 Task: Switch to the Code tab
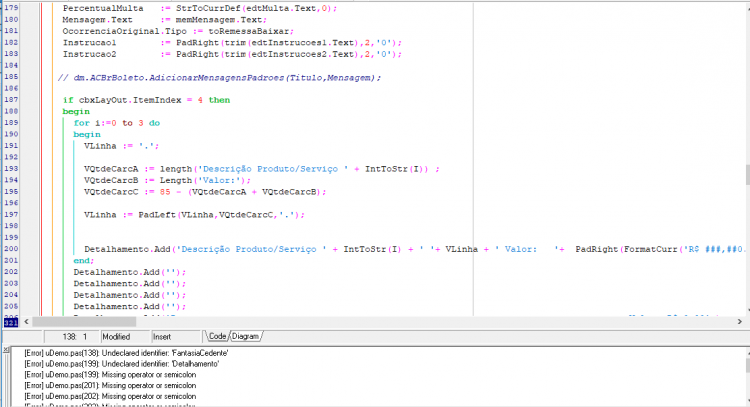217,337
